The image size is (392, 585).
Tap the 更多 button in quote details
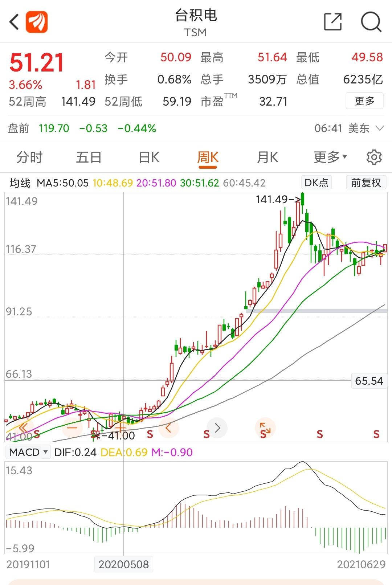click(364, 101)
